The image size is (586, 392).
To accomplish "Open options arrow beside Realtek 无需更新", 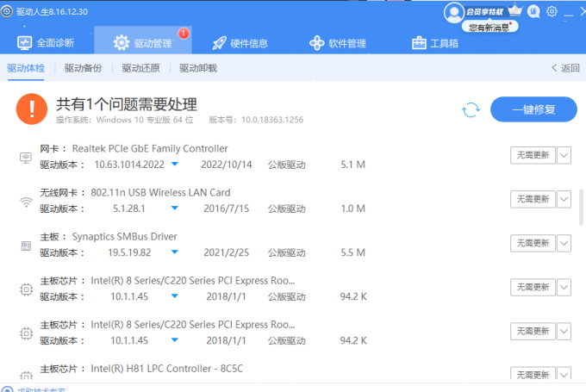I will pos(564,155).
